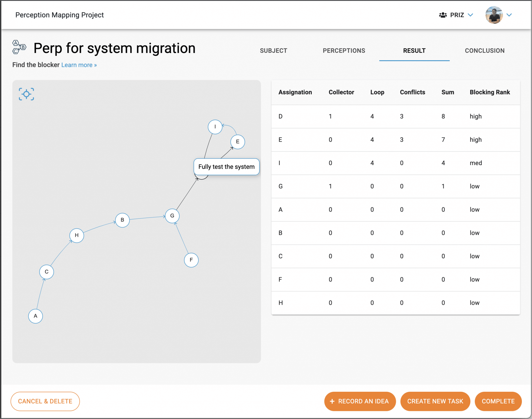
Task: Switch to the Perceptions tab
Action: click(344, 51)
